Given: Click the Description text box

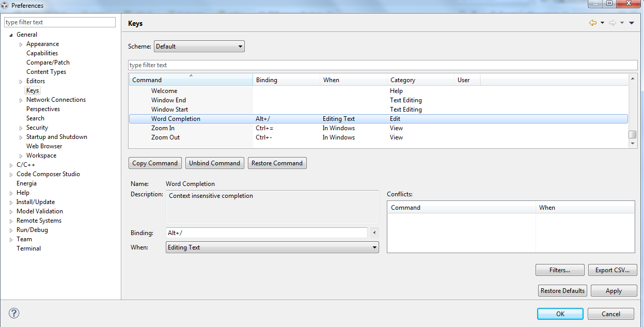Looking at the screenshot, I should pos(272,207).
